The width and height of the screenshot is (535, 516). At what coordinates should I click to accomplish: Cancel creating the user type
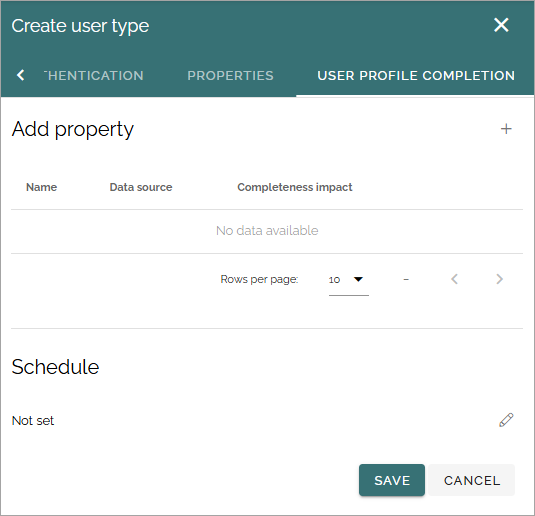(472, 480)
